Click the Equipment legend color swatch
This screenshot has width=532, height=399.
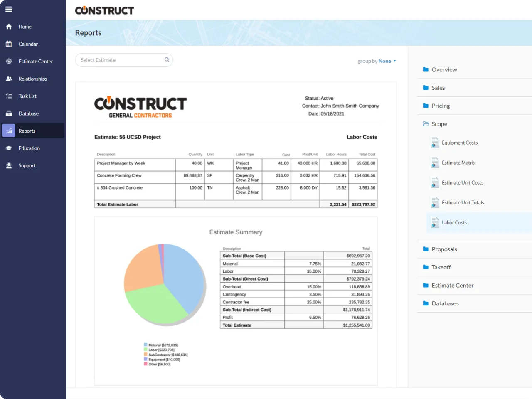point(145,359)
